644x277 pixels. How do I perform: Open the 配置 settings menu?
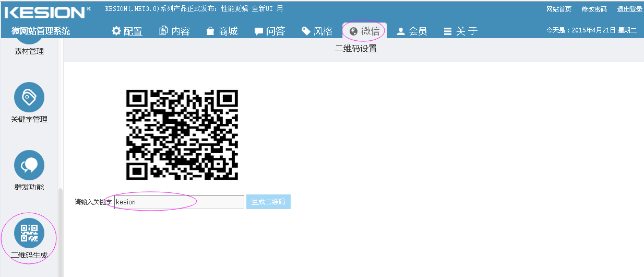point(127,31)
